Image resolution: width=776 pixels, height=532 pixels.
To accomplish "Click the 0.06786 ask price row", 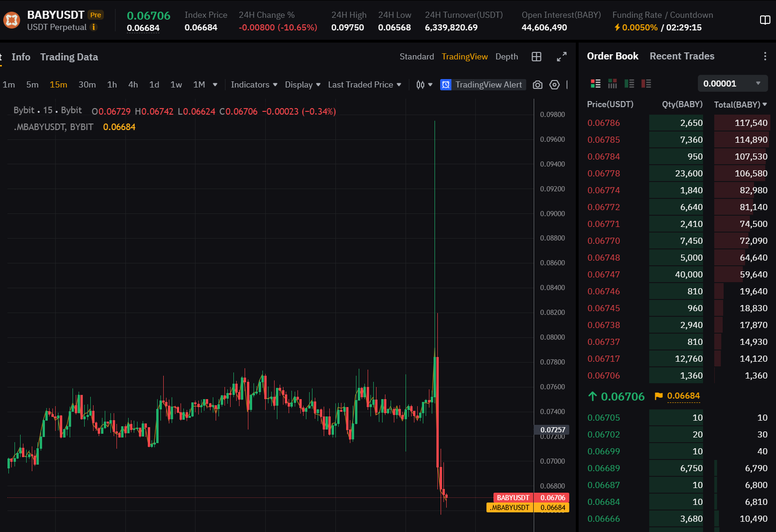I will (x=603, y=123).
